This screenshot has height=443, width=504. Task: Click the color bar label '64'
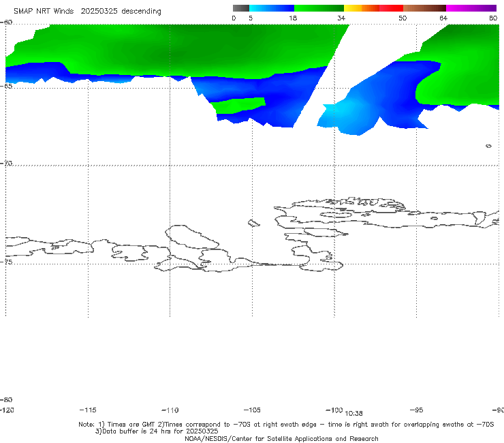pos(443,18)
